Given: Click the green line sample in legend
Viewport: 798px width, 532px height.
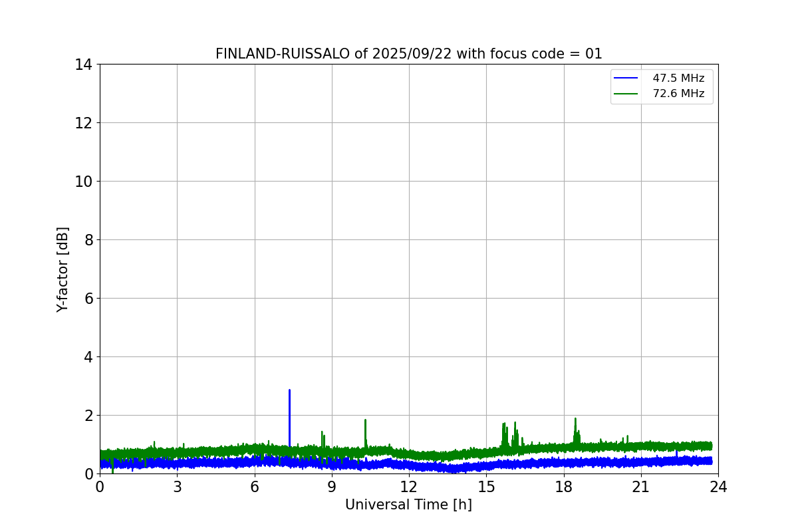Looking at the screenshot, I should click(626, 94).
